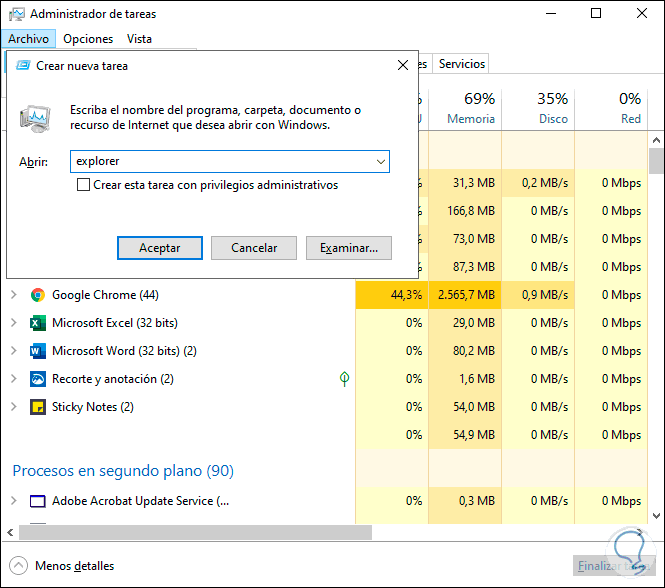Open the Abrir combo box dropdown arrow
This screenshot has width=665, height=588.
click(380, 161)
